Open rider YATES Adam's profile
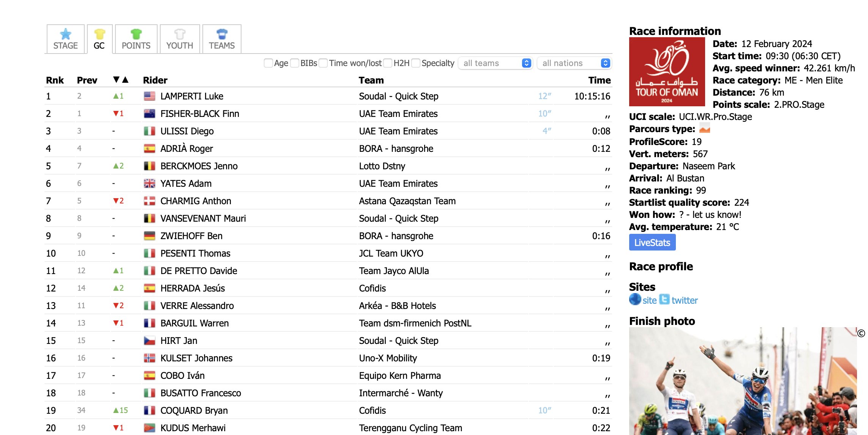This screenshot has width=868, height=435. tap(186, 183)
